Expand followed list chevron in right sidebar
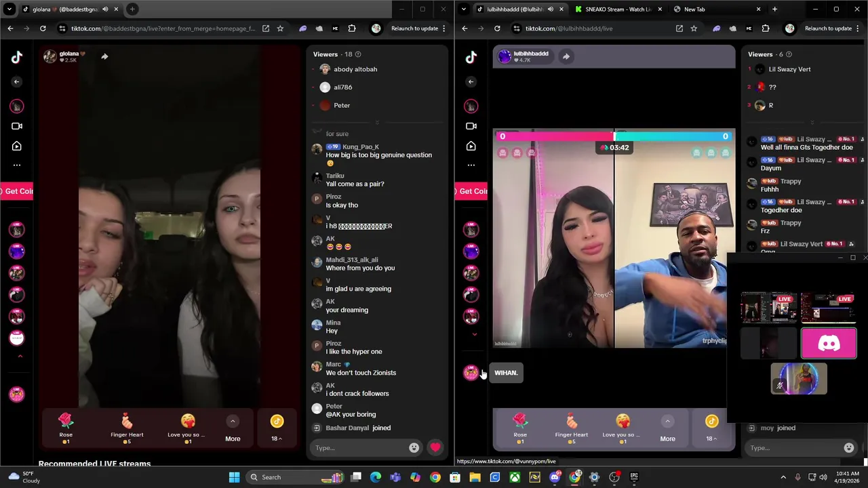The image size is (868, 488). [474, 334]
